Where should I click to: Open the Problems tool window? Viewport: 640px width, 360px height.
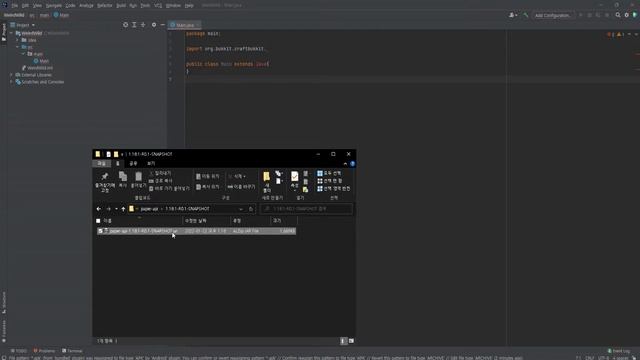coord(44,351)
